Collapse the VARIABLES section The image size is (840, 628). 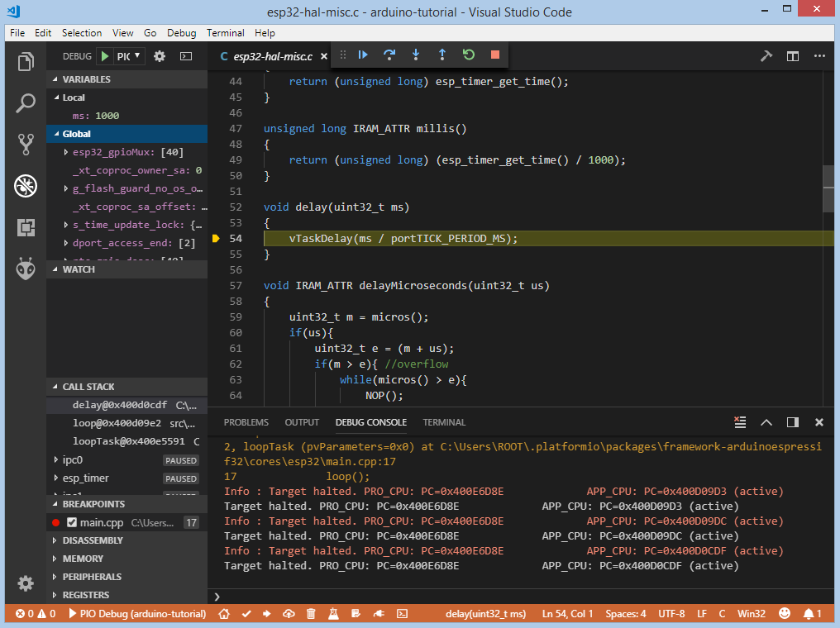tap(127, 79)
